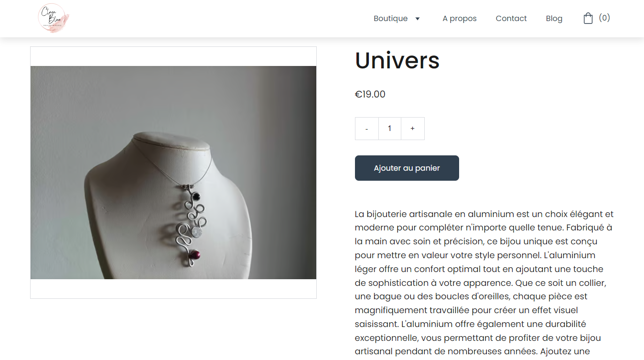
Task: Click the Ajouter au panier button
Action: [x=407, y=168]
